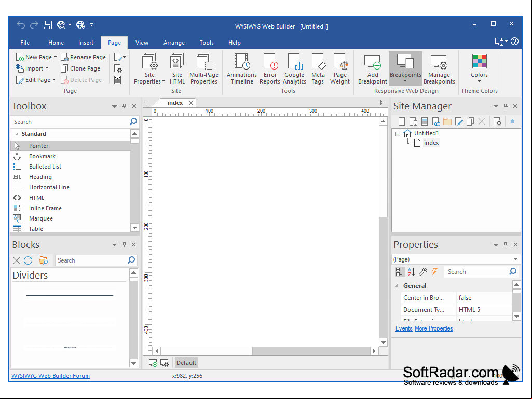This screenshot has height=399, width=532.
Task: Open the Breakpoints dropdown
Action: (x=405, y=81)
